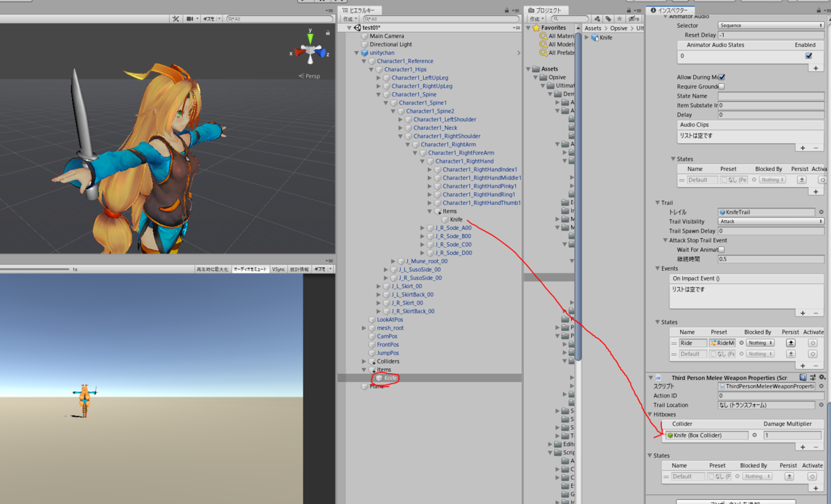Click the scene view search field

pos(278,19)
